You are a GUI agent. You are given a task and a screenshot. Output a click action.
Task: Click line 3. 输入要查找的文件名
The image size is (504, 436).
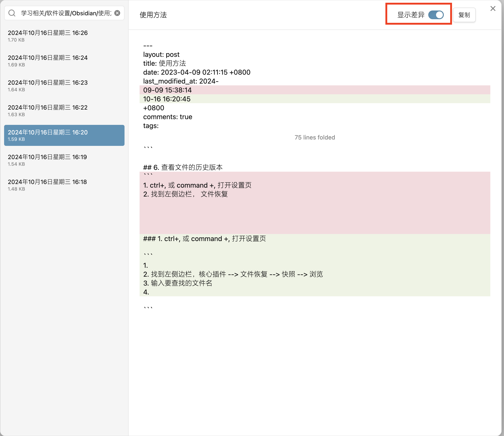[178, 283]
